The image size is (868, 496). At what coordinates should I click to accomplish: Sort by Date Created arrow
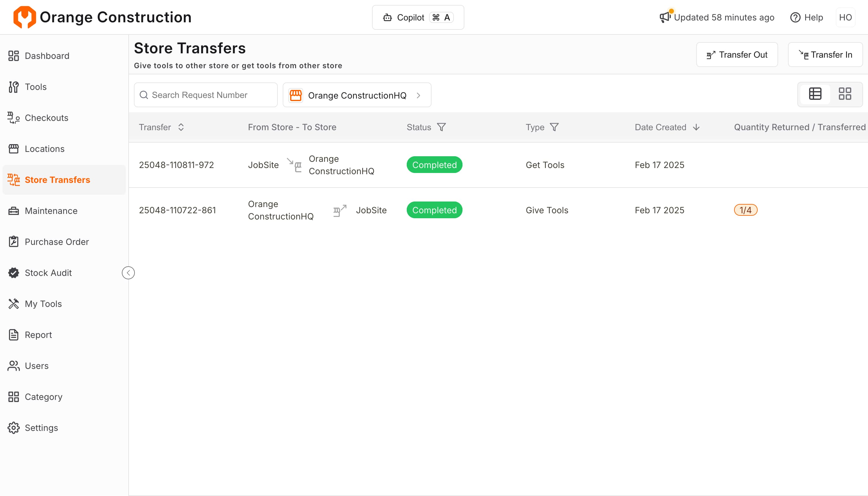click(x=696, y=127)
